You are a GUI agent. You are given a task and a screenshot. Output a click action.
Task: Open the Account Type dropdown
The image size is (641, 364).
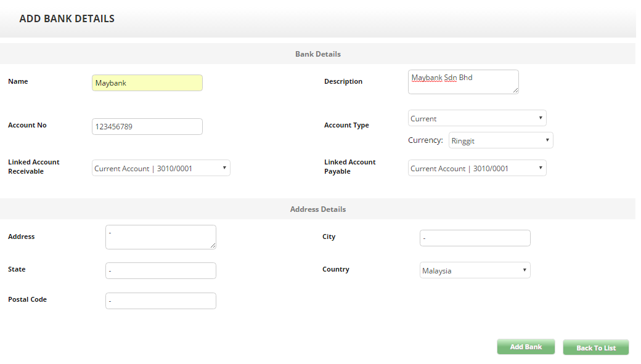tap(477, 118)
